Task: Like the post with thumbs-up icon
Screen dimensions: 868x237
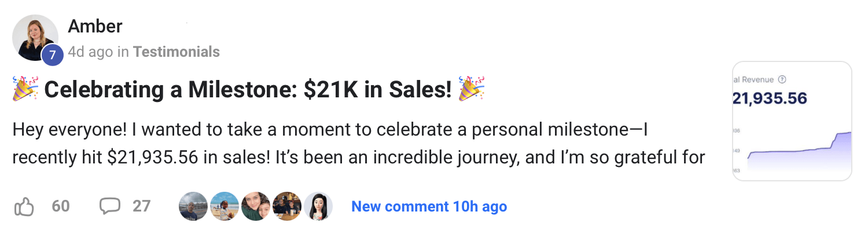Action: tap(24, 206)
